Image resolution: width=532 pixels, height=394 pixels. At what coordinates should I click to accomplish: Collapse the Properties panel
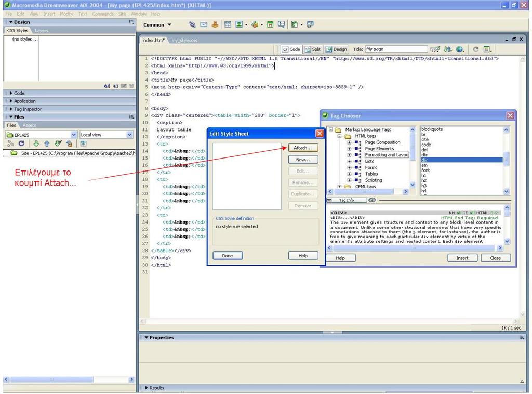[147, 338]
